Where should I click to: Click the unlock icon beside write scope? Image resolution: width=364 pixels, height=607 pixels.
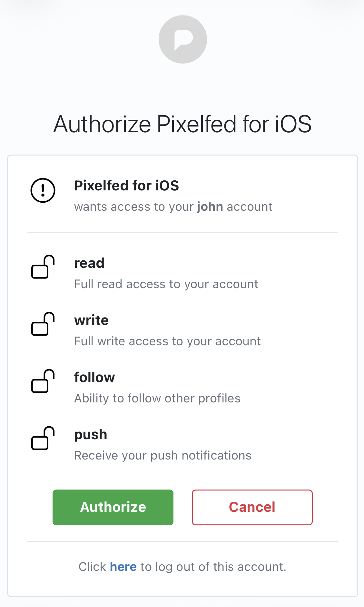click(x=43, y=324)
